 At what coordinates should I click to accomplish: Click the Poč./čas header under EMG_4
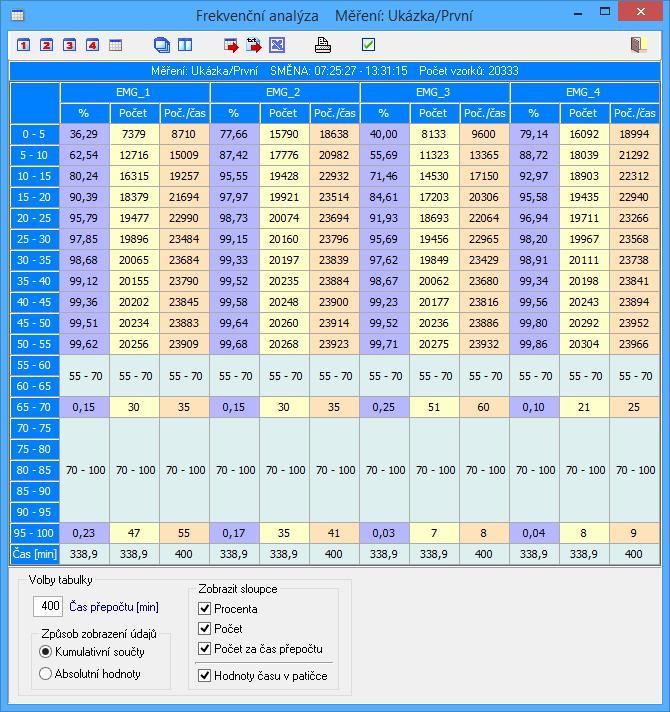pyautogui.click(x=635, y=113)
